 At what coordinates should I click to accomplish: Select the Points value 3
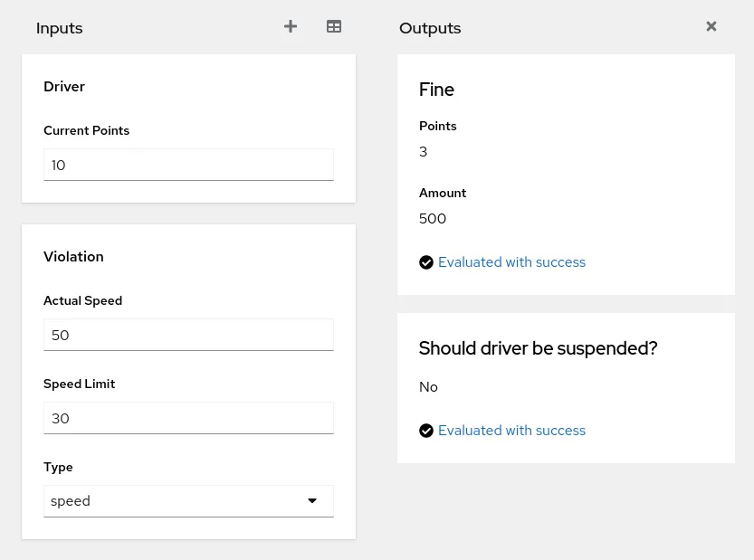pyautogui.click(x=424, y=152)
